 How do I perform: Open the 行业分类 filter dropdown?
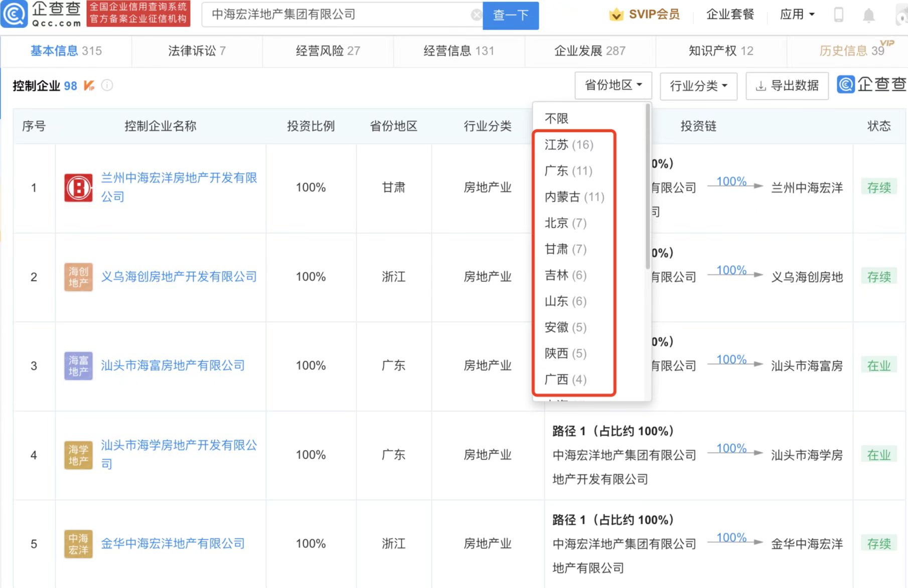[698, 86]
